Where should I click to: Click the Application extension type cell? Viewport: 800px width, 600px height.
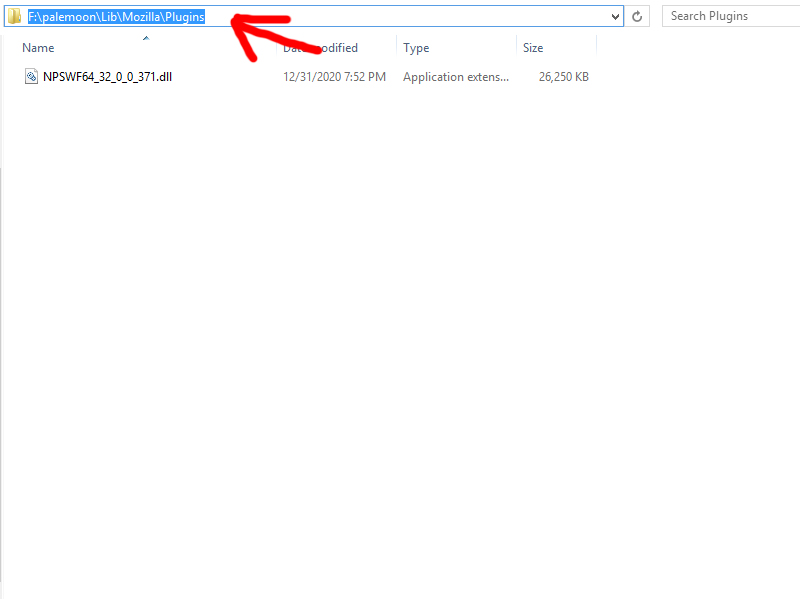click(x=456, y=77)
